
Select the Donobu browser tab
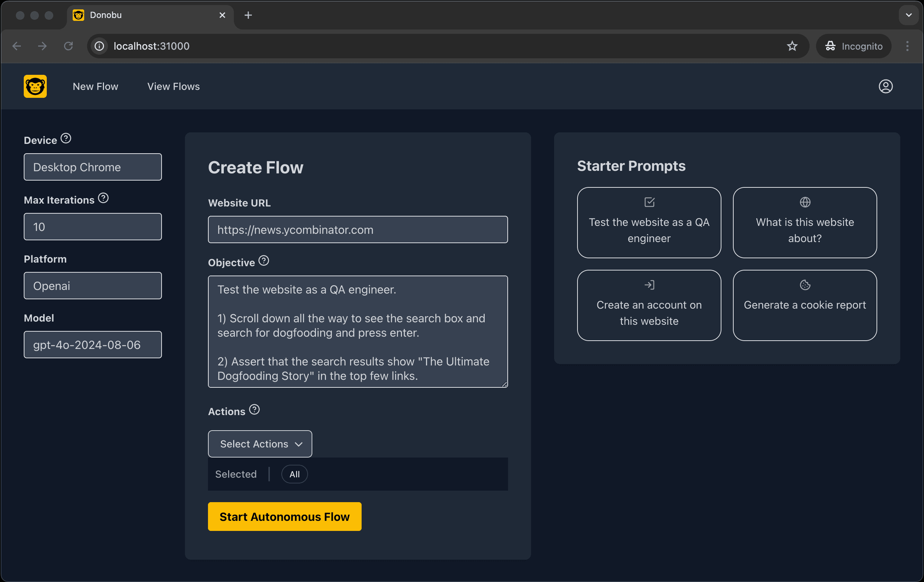tap(150, 15)
